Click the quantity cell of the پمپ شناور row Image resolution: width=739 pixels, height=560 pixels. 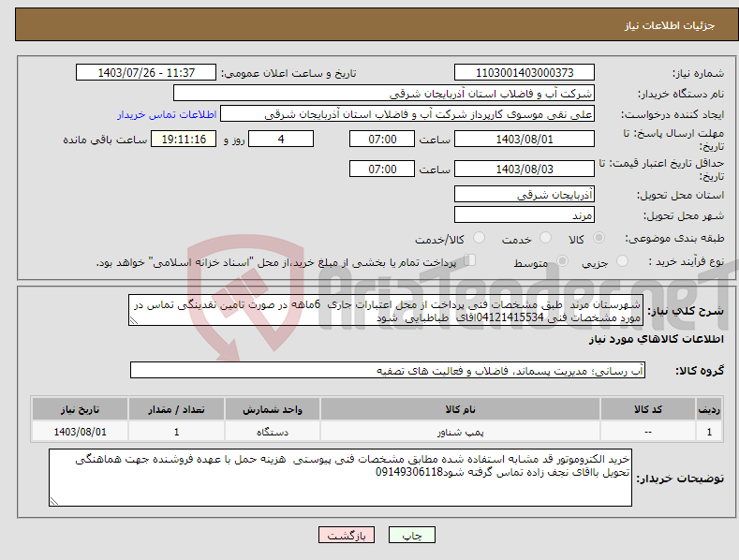pos(176,432)
